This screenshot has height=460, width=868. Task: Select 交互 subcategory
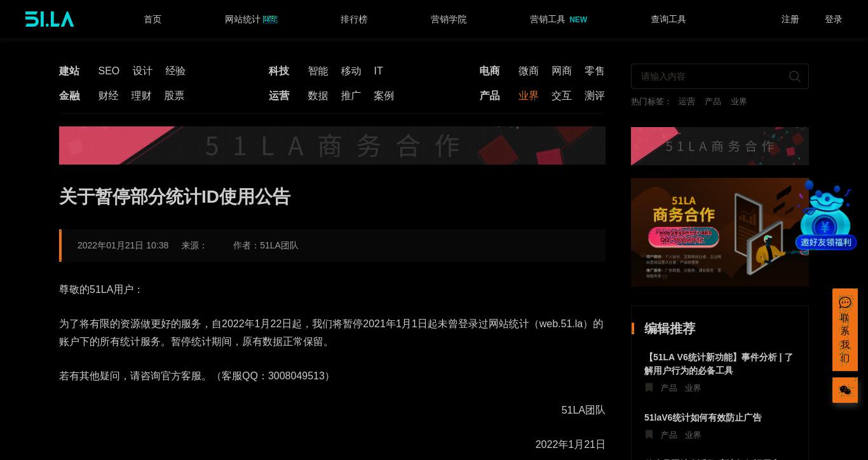pos(562,96)
